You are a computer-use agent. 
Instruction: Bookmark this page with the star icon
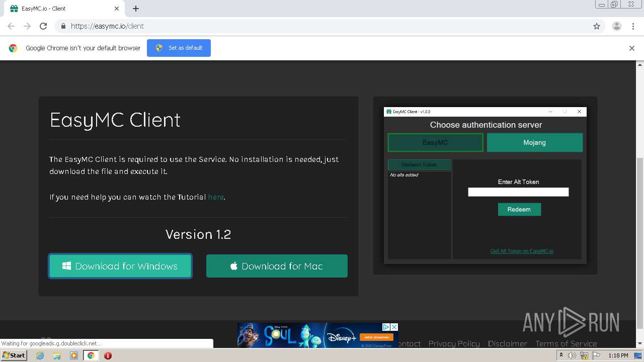tap(597, 26)
